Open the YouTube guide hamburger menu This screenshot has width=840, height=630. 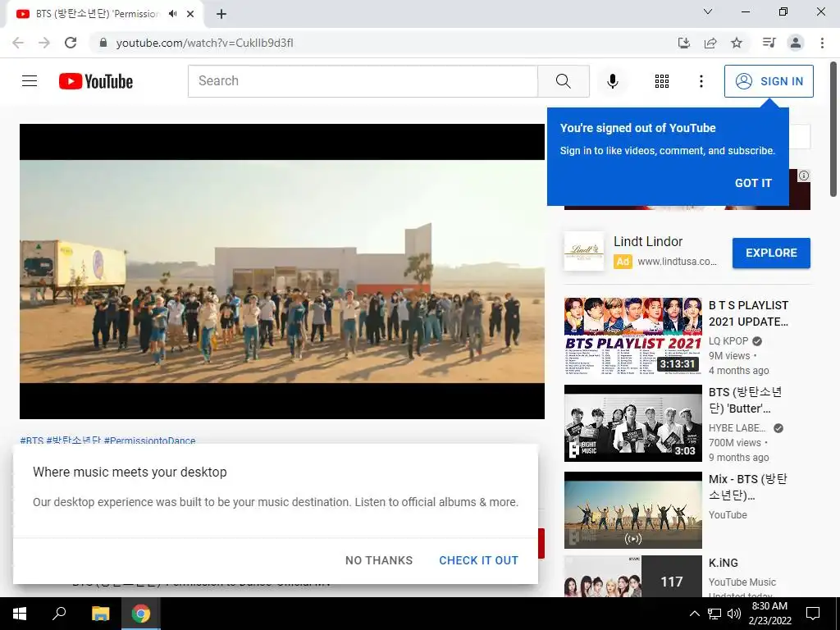pyautogui.click(x=30, y=81)
